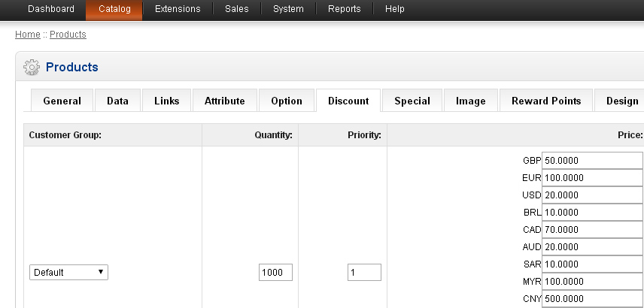Open the System menu
The image size is (644, 308).
(288, 9)
